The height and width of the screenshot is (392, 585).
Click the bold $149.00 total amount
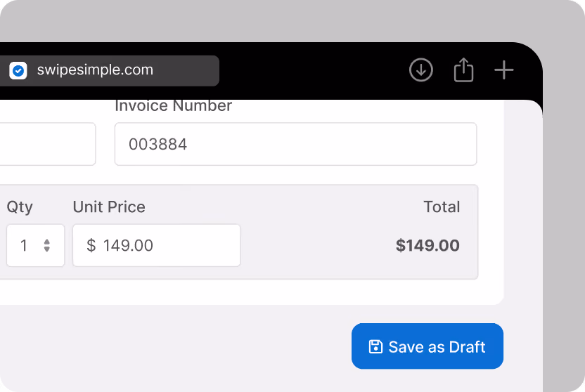tap(427, 245)
